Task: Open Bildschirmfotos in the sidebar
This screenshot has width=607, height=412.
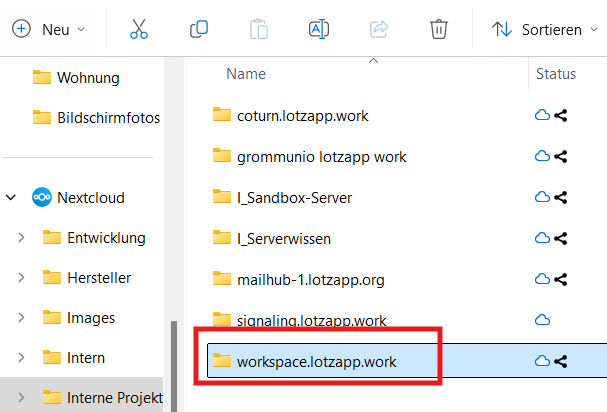Action: [108, 118]
